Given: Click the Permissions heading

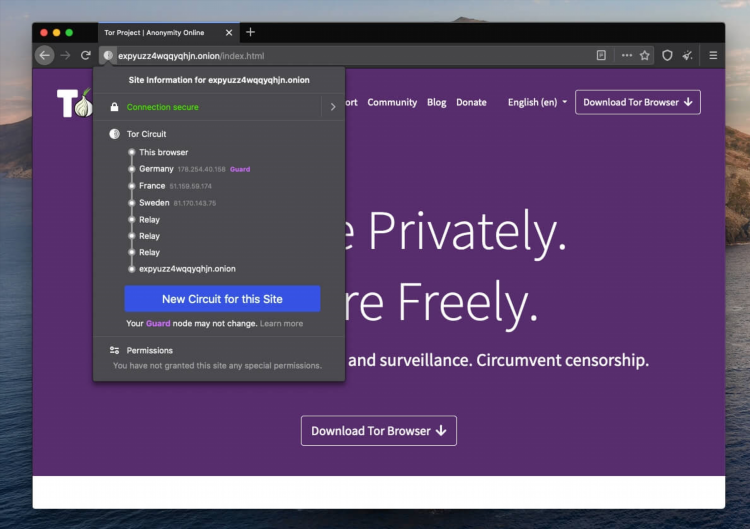Looking at the screenshot, I should [x=150, y=350].
